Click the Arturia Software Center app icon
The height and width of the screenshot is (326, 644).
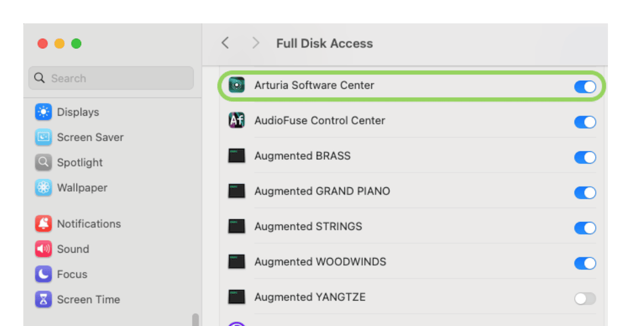click(x=237, y=85)
